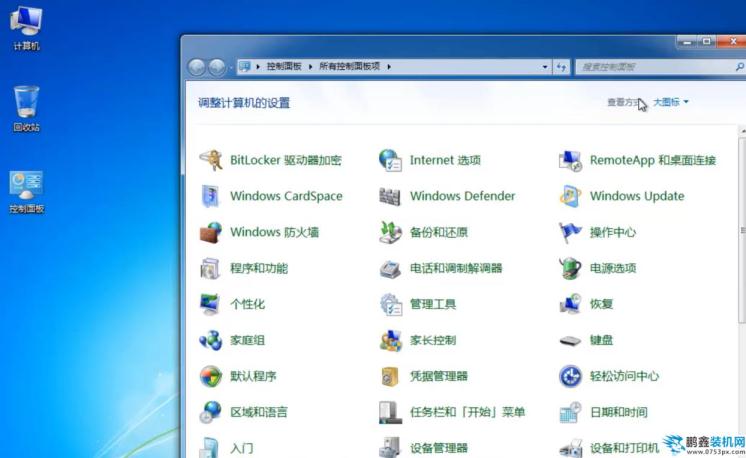Click 所有控制面板项 breadcrumb segment

[x=349, y=67]
